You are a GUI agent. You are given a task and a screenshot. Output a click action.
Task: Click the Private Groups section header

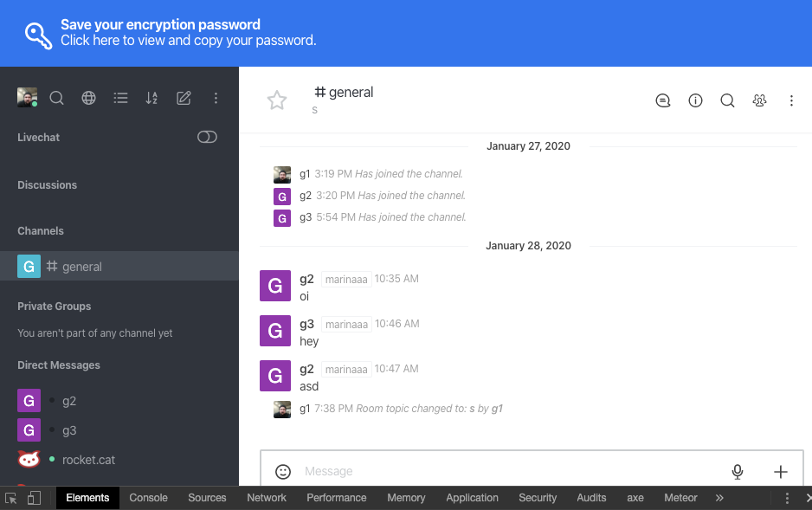coord(55,306)
